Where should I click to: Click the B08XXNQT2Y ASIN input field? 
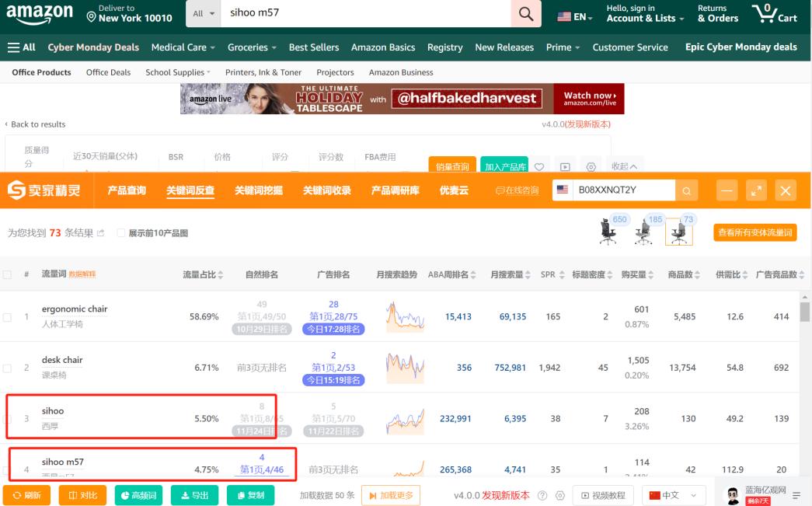point(623,190)
